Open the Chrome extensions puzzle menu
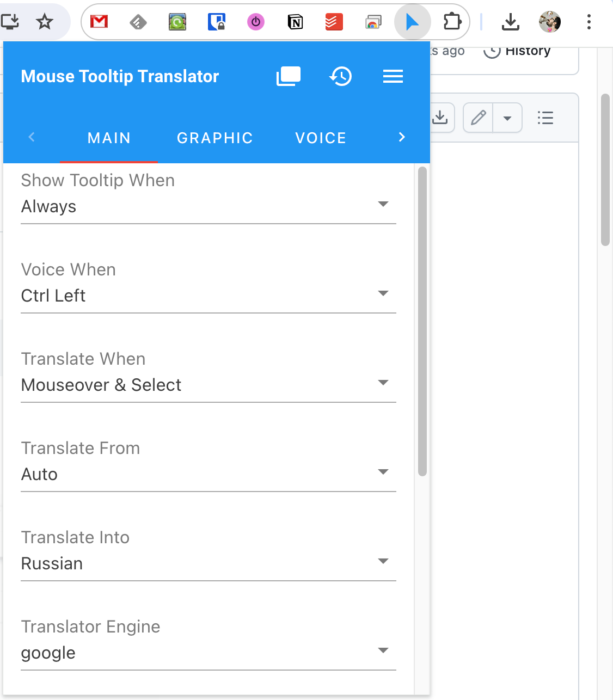This screenshot has height=700, width=613. (452, 22)
